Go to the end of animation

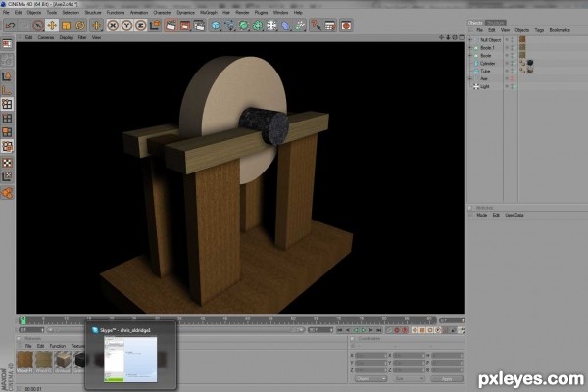(379, 330)
